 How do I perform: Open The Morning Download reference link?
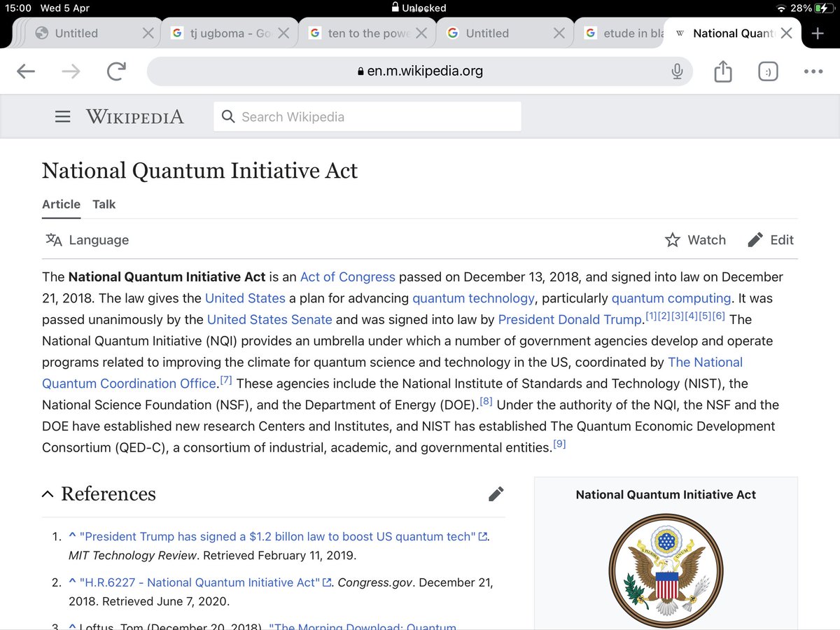coord(362,626)
